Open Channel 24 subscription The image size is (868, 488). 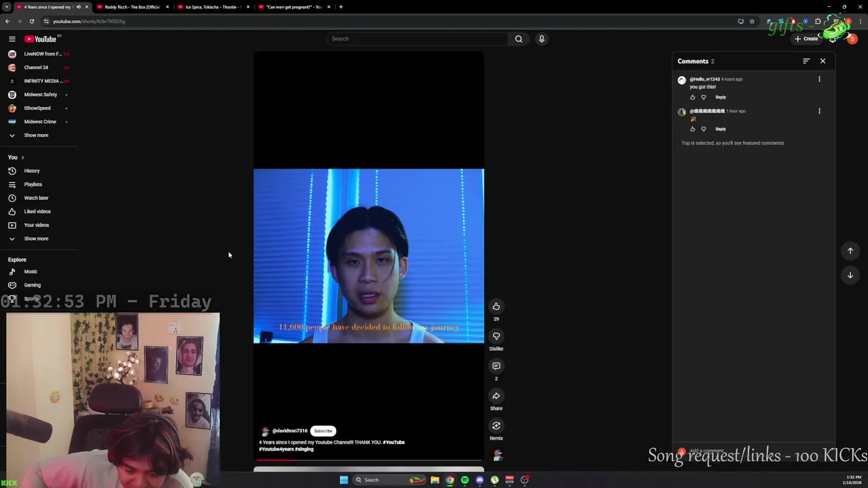pyautogui.click(x=38, y=68)
